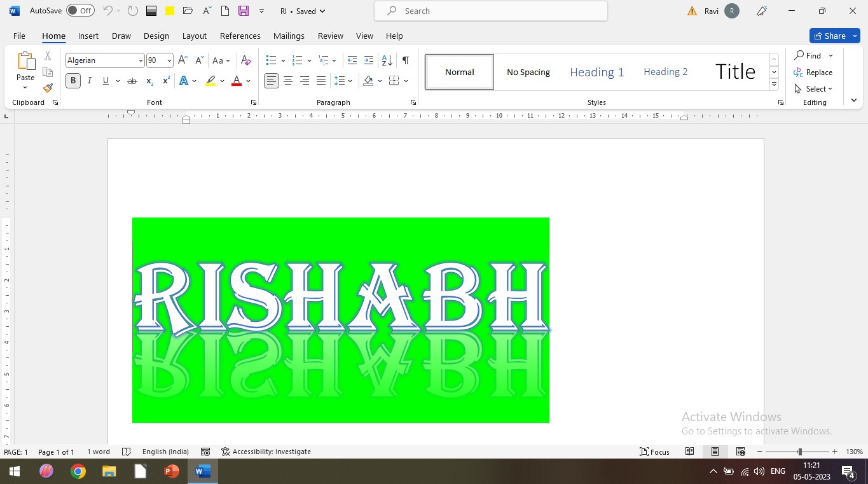Apply strikethrough formatting to text
The width and height of the screenshot is (868, 484).
point(132,81)
